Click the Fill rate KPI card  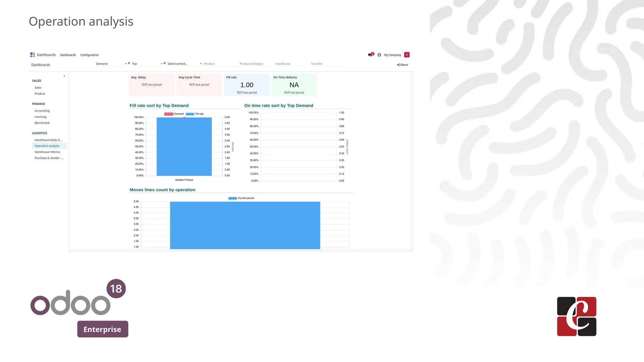pos(247,85)
